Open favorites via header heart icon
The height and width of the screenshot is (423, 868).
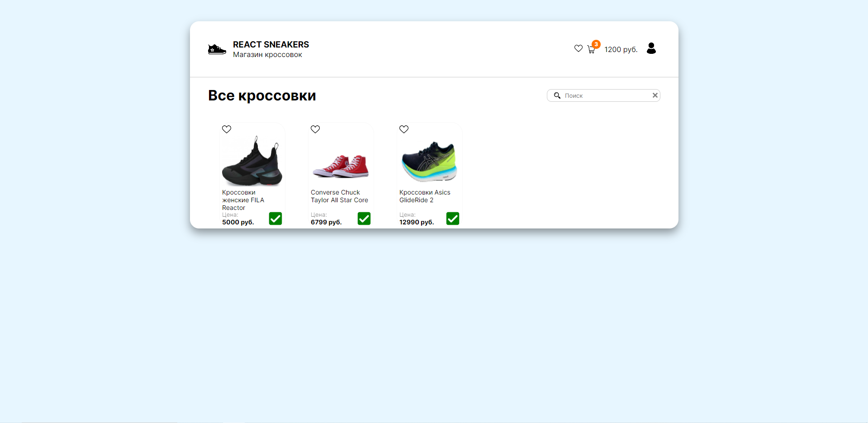pyautogui.click(x=579, y=48)
